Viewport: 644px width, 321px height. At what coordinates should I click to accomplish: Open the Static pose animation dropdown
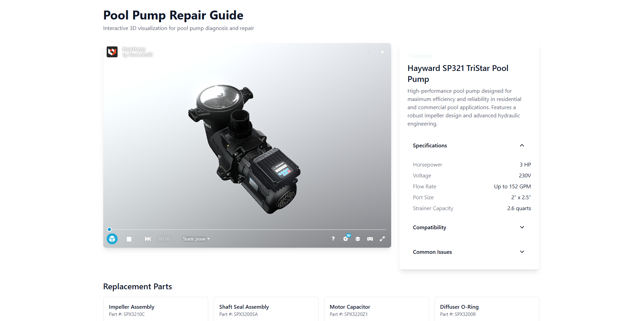point(196,239)
